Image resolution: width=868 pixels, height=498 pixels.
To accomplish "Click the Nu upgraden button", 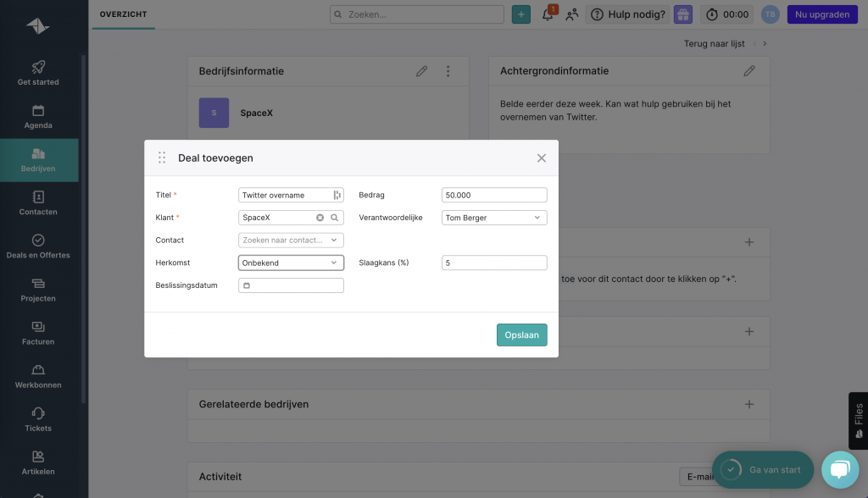I will (x=821, y=14).
